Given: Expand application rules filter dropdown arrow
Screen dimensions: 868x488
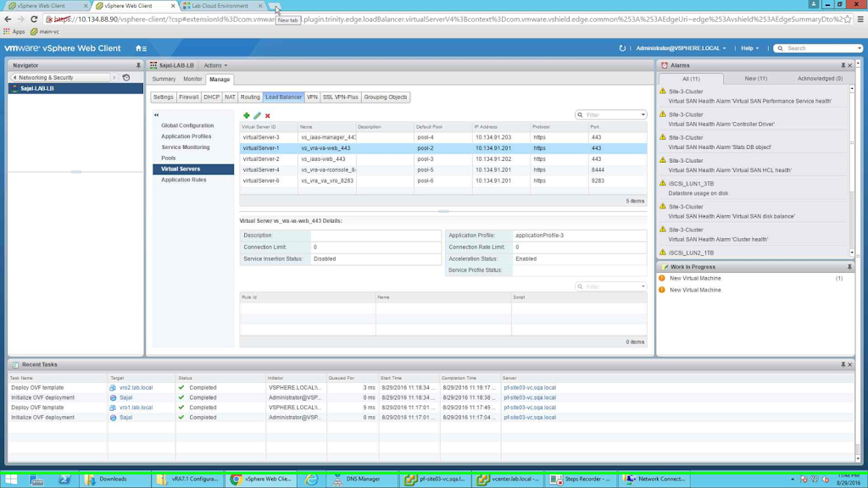Looking at the screenshot, I should pos(643,286).
